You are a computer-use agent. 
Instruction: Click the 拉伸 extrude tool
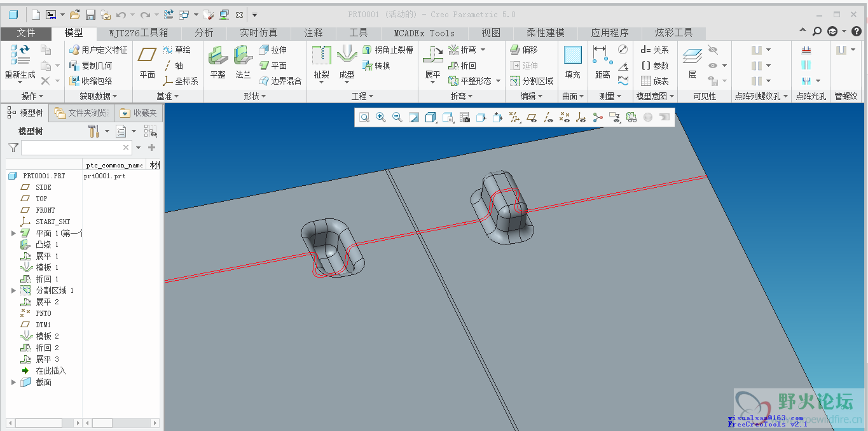(273, 50)
